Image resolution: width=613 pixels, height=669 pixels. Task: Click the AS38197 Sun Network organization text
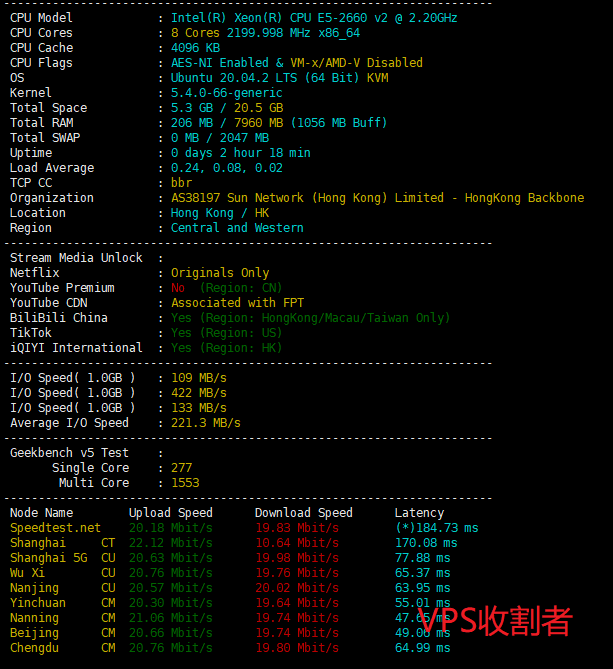377,198
